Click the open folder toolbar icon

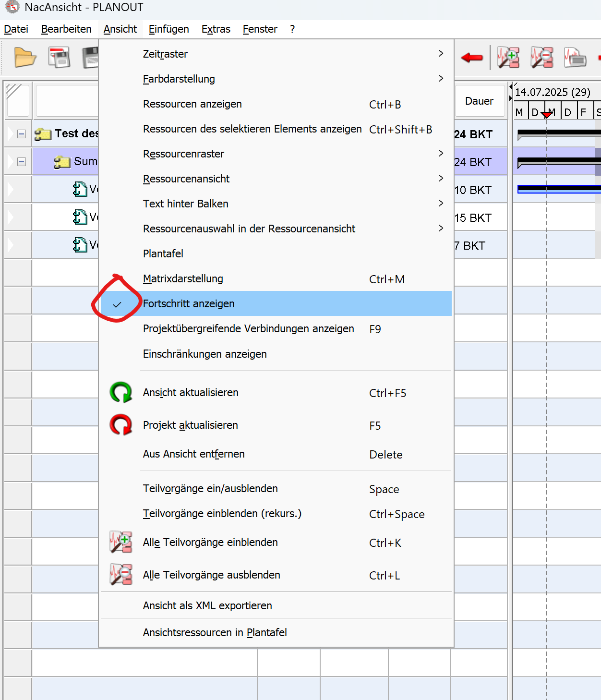[25, 58]
